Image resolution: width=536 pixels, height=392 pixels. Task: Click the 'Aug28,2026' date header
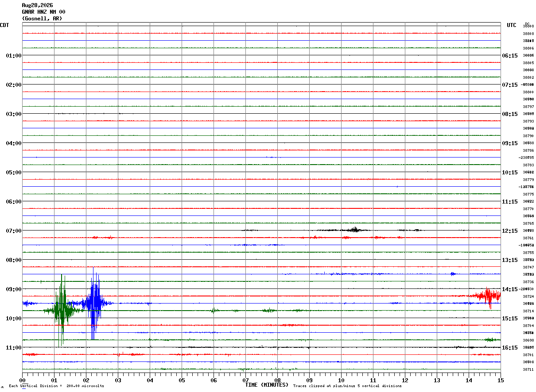pos(37,5)
